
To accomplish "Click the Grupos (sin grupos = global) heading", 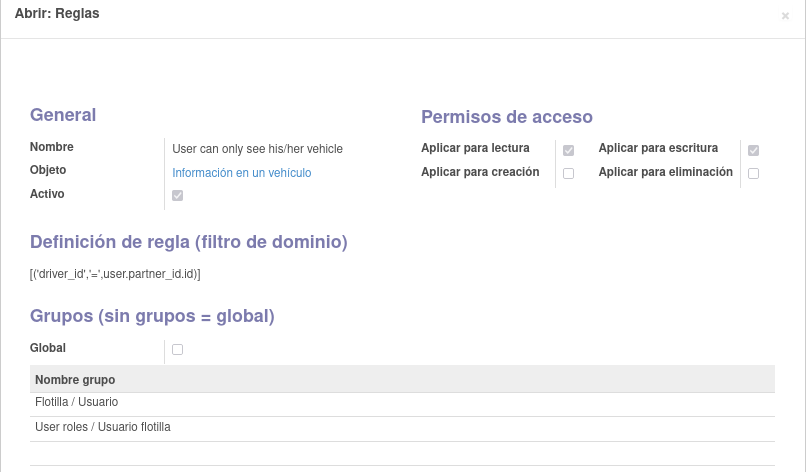I will coord(152,316).
